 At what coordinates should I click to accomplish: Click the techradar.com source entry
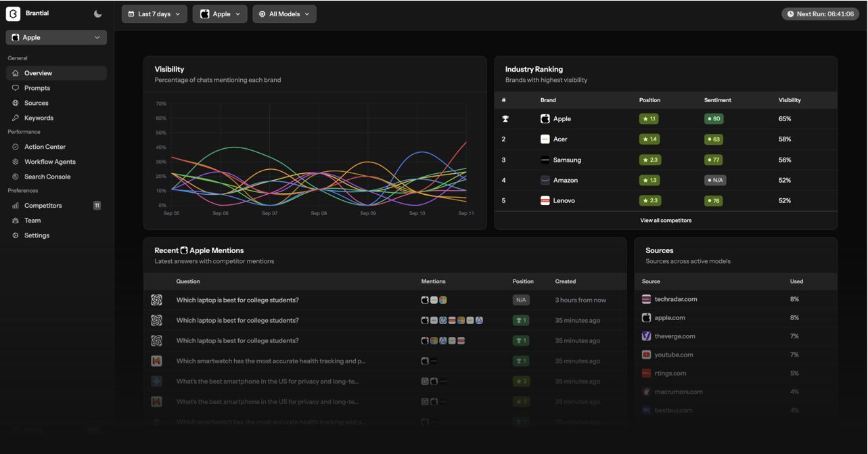(x=675, y=299)
